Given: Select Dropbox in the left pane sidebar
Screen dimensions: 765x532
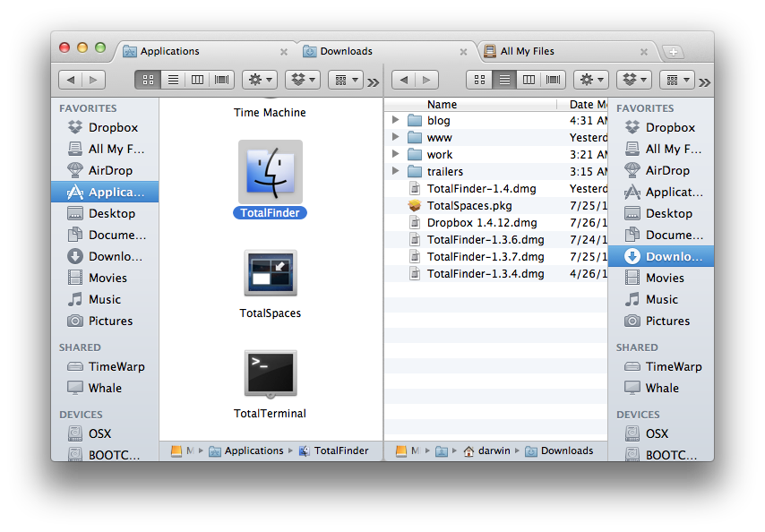Looking at the screenshot, I should (x=105, y=127).
